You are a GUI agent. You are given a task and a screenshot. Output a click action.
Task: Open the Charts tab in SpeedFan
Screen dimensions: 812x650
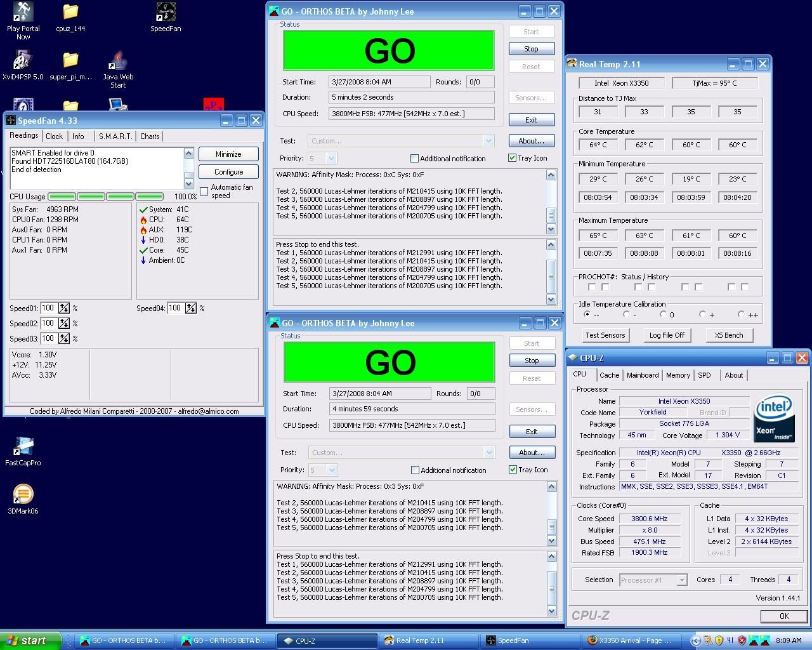point(150,136)
